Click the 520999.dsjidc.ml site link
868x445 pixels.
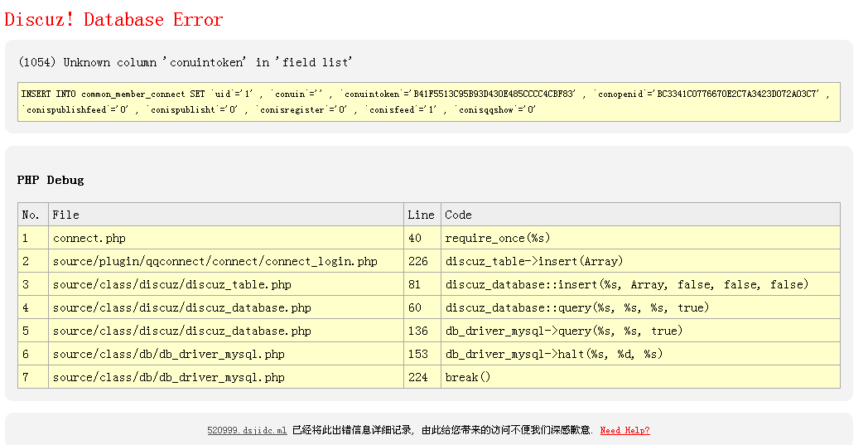click(x=247, y=431)
